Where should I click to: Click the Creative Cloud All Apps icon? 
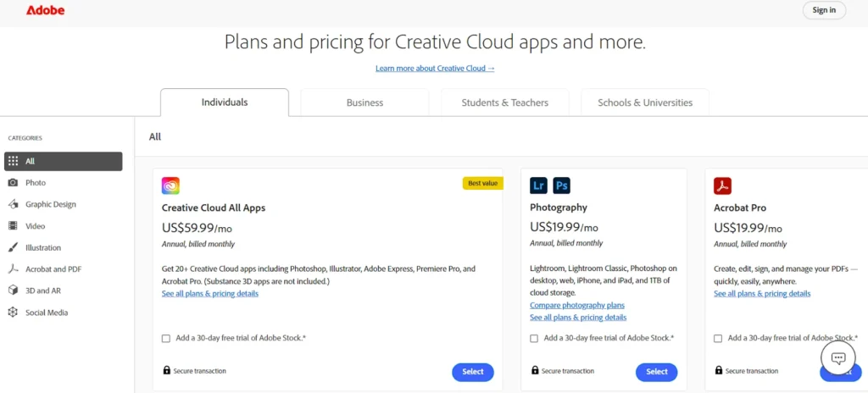point(170,185)
